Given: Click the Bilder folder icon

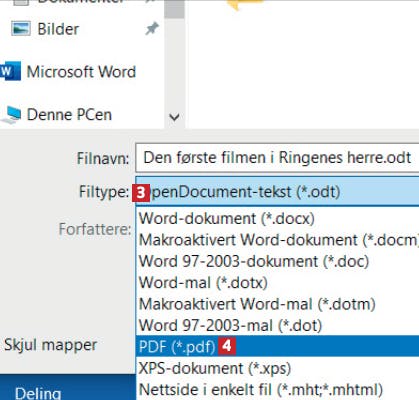Looking at the screenshot, I should point(21,29).
